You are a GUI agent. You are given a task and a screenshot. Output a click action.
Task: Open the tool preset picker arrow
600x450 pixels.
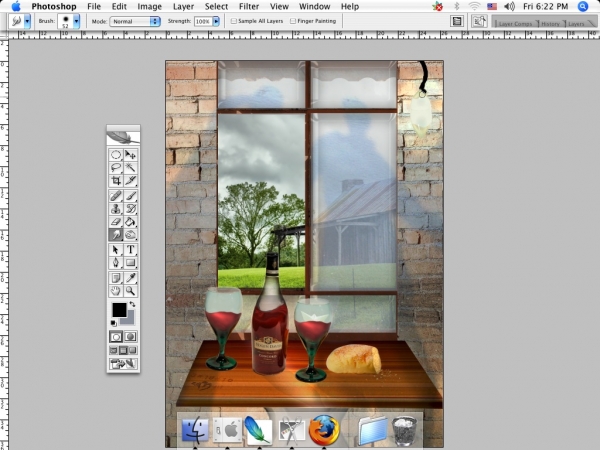click(x=27, y=21)
